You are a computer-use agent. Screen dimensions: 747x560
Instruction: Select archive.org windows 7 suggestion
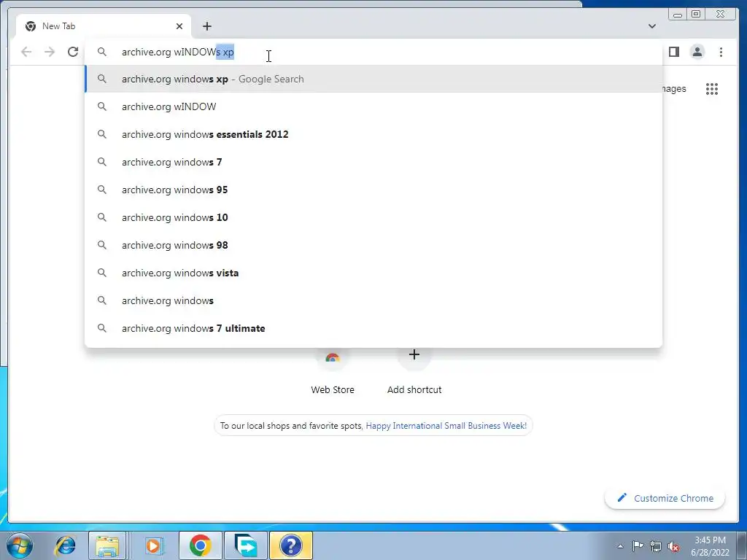(373, 162)
